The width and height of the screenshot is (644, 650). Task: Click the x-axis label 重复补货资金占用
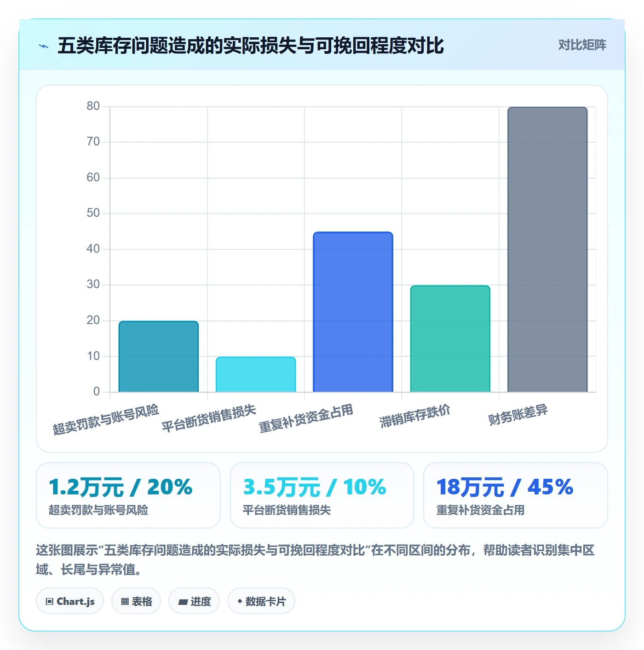point(306,418)
